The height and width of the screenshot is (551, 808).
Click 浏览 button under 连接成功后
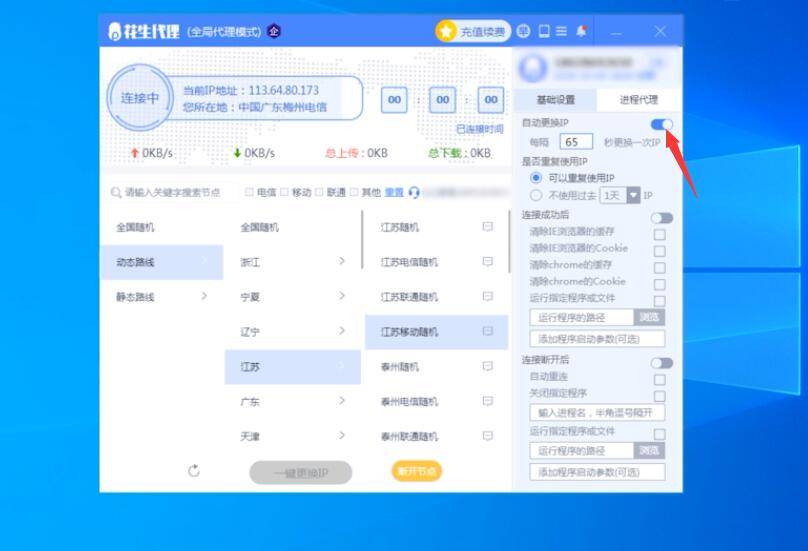649,318
